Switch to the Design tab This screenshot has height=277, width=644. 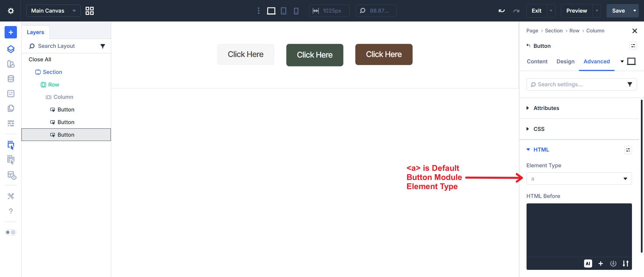pos(565,61)
